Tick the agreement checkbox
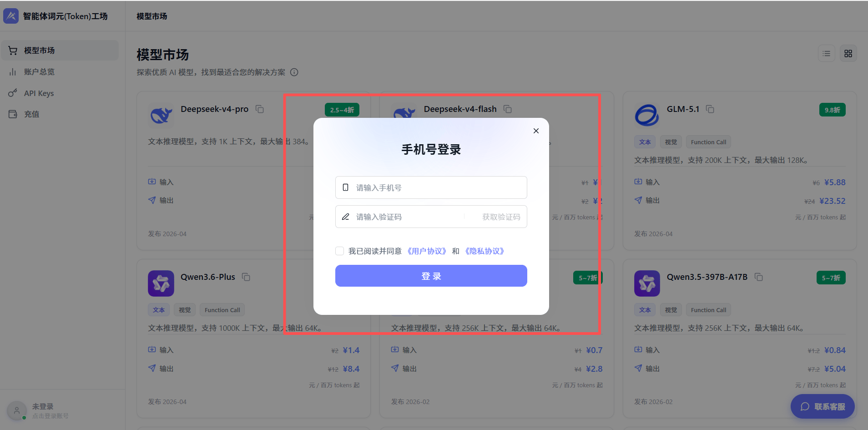The image size is (868, 430). click(x=339, y=251)
